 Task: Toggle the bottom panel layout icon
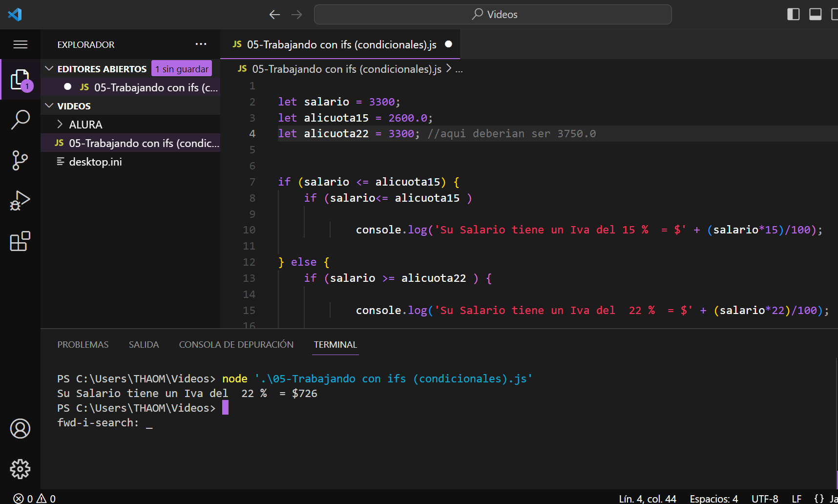(x=815, y=14)
